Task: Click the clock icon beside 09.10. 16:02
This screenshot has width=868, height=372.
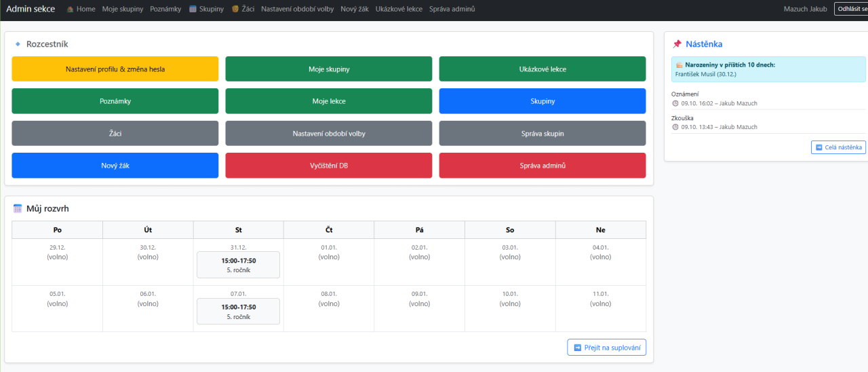Action: 675,103
